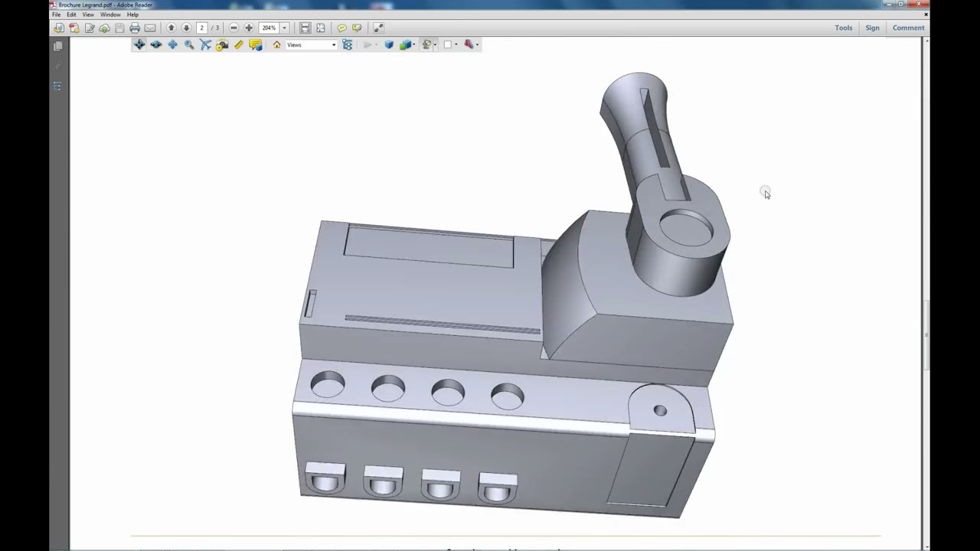Open the View menu

88,15
